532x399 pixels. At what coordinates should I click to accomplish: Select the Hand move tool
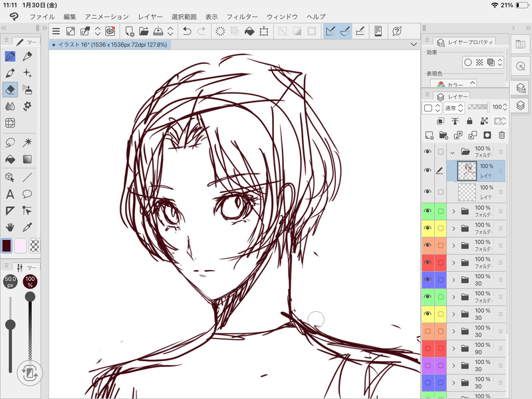(x=10, y=227)
